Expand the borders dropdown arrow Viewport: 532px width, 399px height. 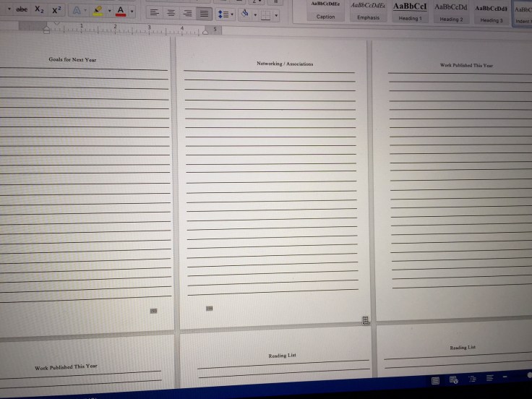coord(275,14)
